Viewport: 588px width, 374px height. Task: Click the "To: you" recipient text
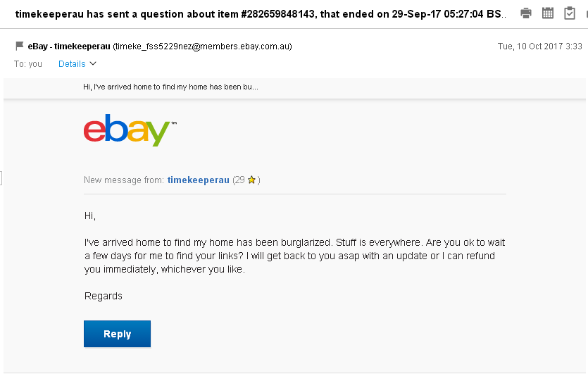(28, 64)
